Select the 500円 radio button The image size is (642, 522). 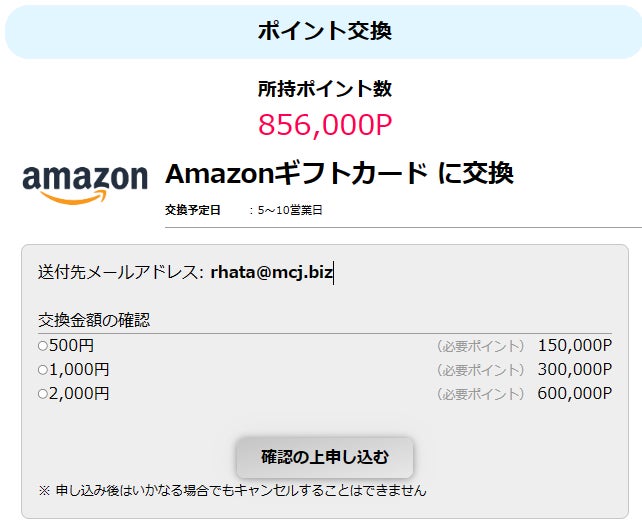(x=43, y=346)
